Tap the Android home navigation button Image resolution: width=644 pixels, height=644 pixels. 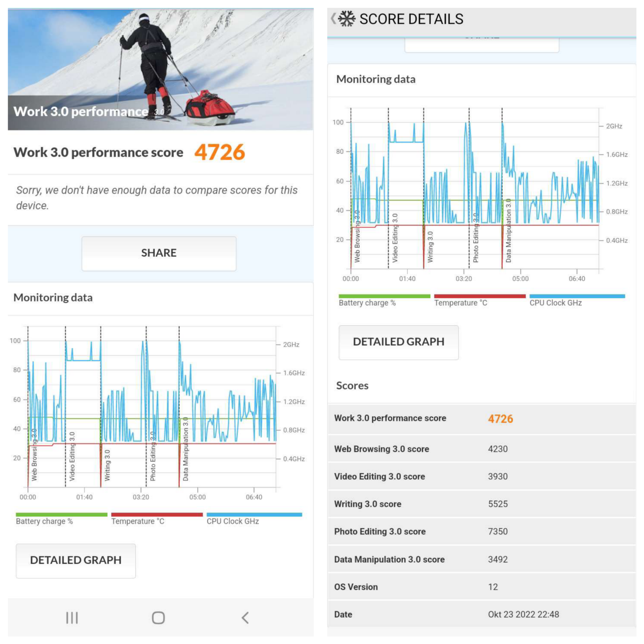pyautogui.click(x=158, y=617)
